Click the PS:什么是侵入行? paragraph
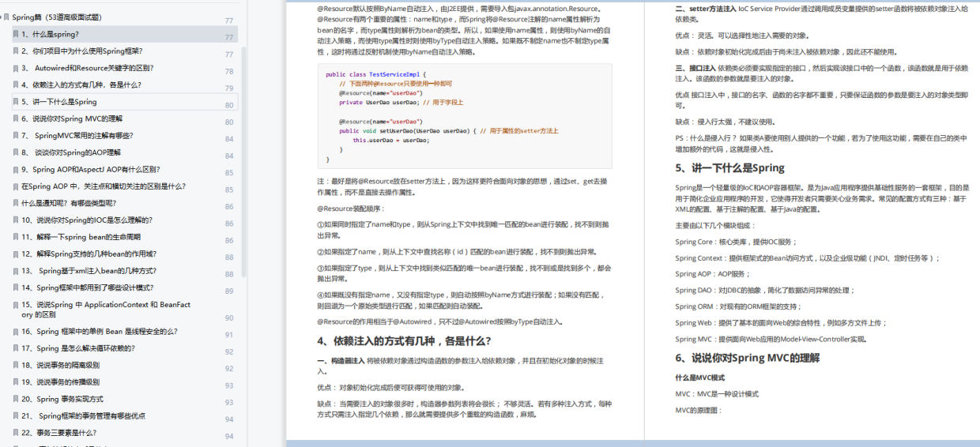The height and width of the screenshot is (447, 980). click(x=820, y=143)
